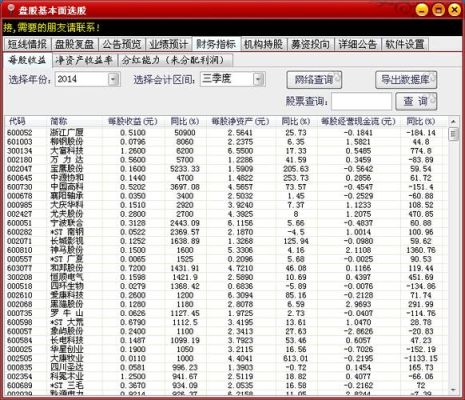This screenshot has height=400, width=465.
Task: Switch to the 盘股复盘 tab
Action: click(x=75, y=44)
